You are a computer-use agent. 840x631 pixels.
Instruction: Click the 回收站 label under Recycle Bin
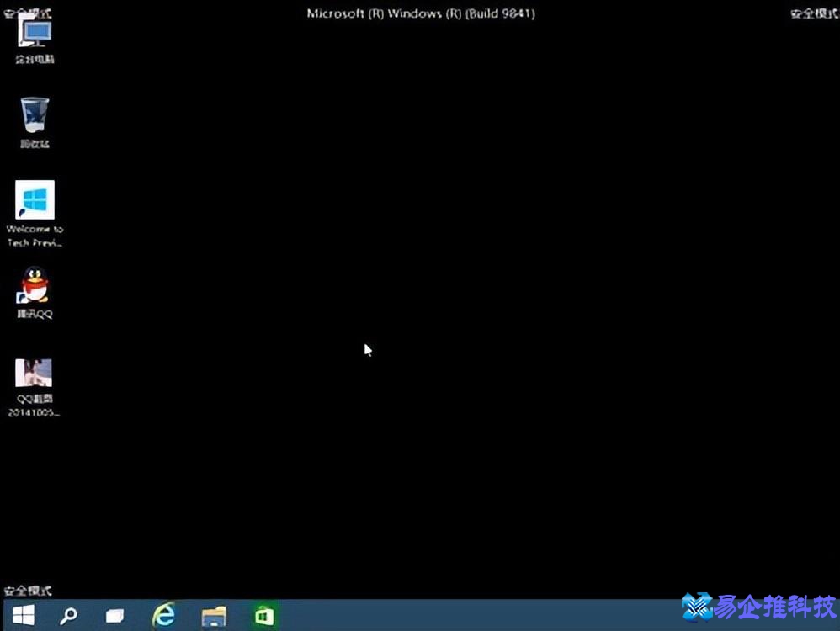coord(35,144)
